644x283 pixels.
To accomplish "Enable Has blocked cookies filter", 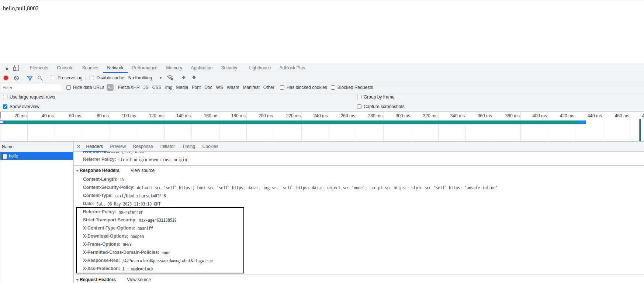I will pyautogui.click(x=282, y=87).
